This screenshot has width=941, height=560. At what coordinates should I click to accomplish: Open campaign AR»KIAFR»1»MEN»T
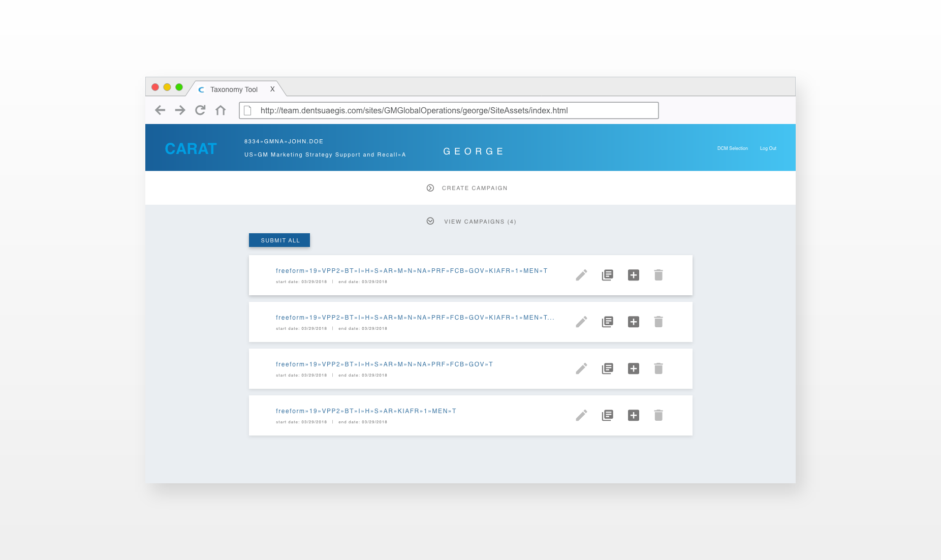366,411
